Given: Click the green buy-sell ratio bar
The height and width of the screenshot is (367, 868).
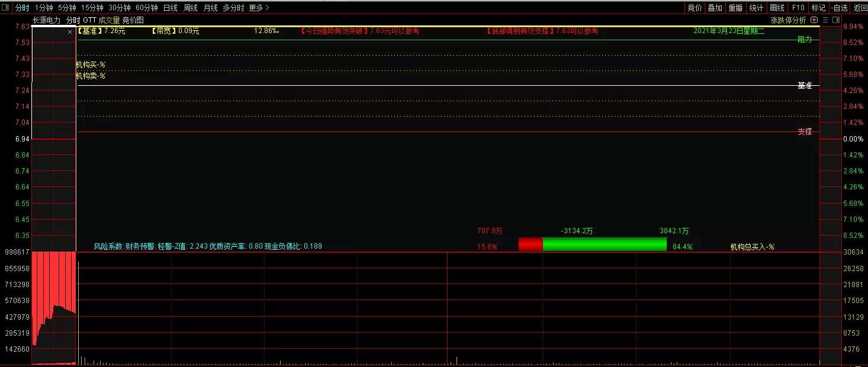Looking at the screenshot, I should tap(604, 244).
